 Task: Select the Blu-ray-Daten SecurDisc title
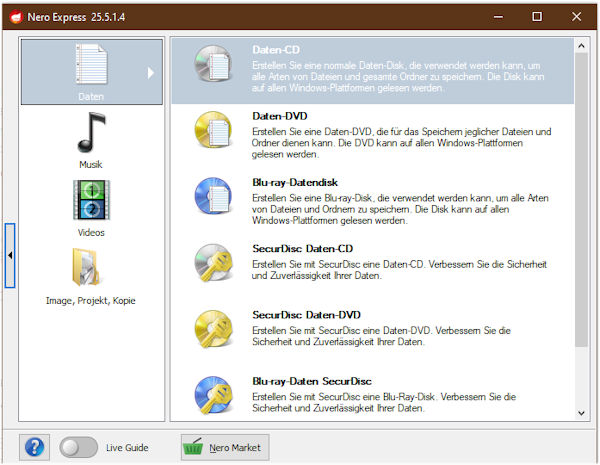(x=312, y=381)
